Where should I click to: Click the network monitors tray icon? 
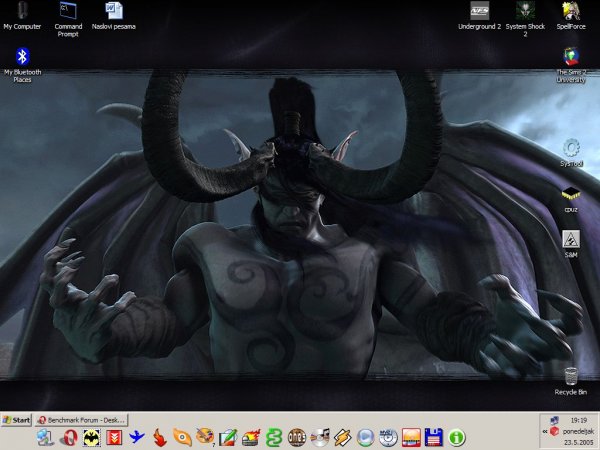(554, 421)
